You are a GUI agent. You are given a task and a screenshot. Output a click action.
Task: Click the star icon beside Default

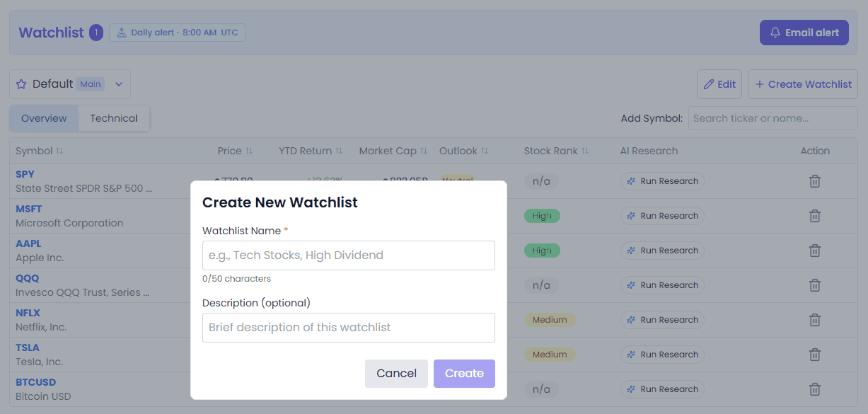click(x=21, y=84)
